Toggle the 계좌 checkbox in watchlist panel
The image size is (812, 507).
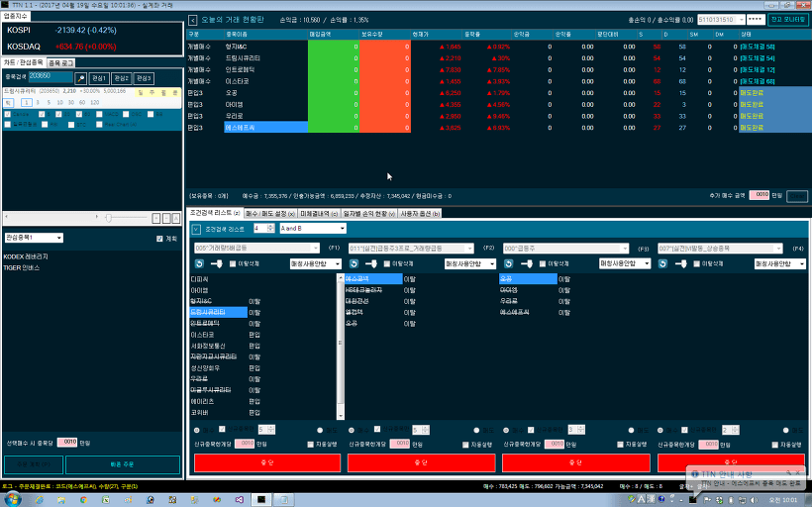pyautogui.click(x=159, y=239)
